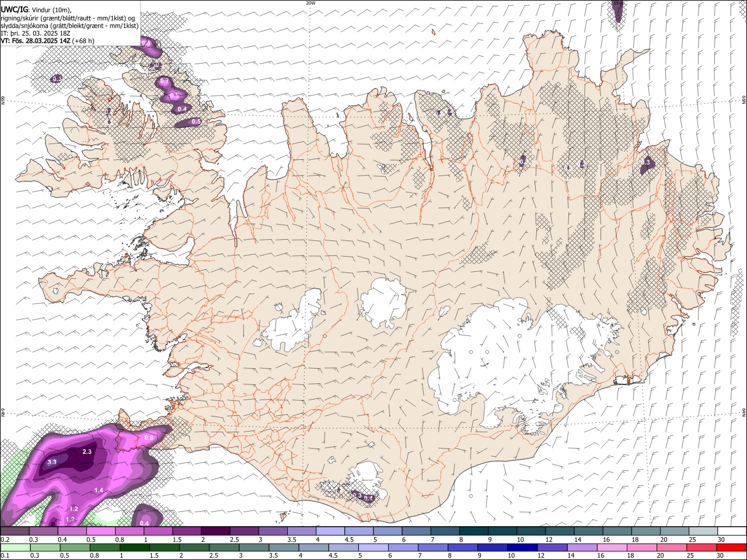747x560 pixels.
Task: Click the UWC/IG bold title text
Action: coord(14,10)
